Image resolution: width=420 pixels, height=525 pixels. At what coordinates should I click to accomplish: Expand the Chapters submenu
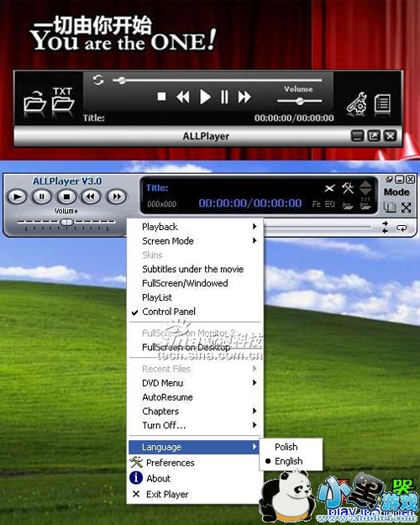coord(195,411)
